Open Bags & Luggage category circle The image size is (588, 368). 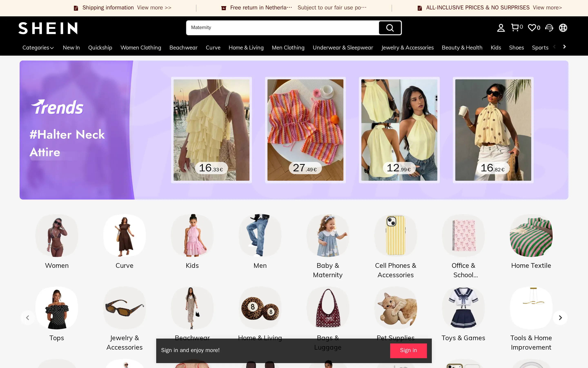pos(328,308)
